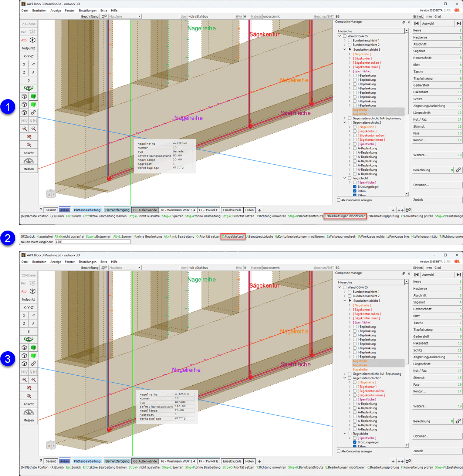This screenshot has width=463, height=476.
Task: Click Zurück button in upper window
Action: (x=437, y=200)
